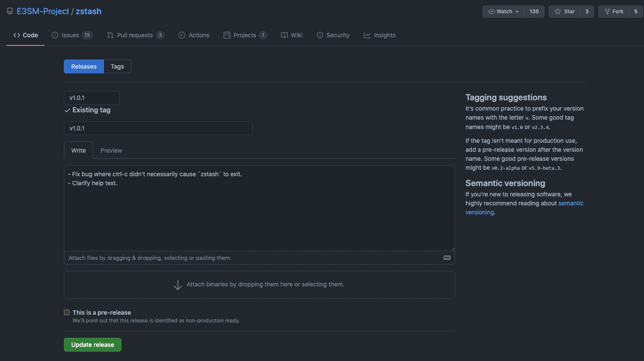The height and width of the screenshot is (361, 644).
Task: Open the Projects tab
Action: 245,35
